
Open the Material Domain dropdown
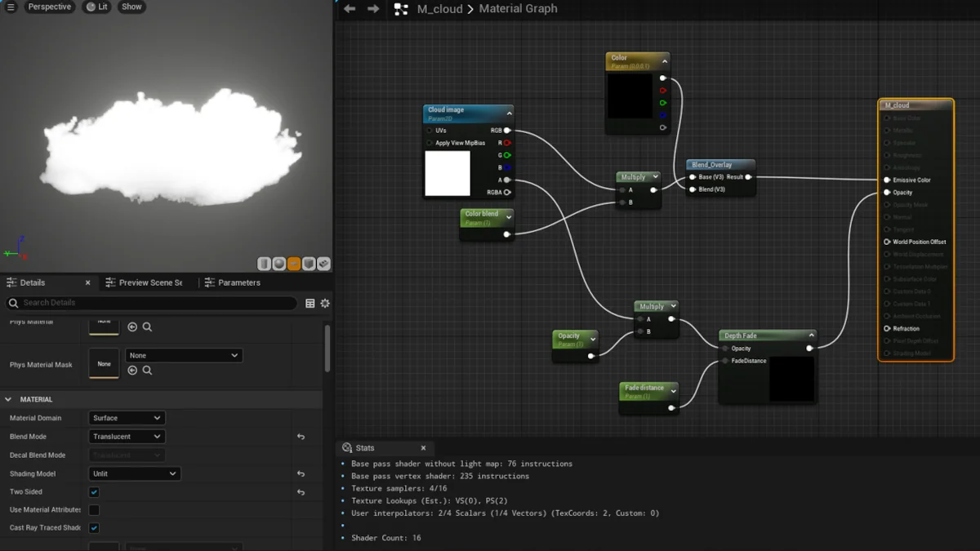[x=127, y=418]
